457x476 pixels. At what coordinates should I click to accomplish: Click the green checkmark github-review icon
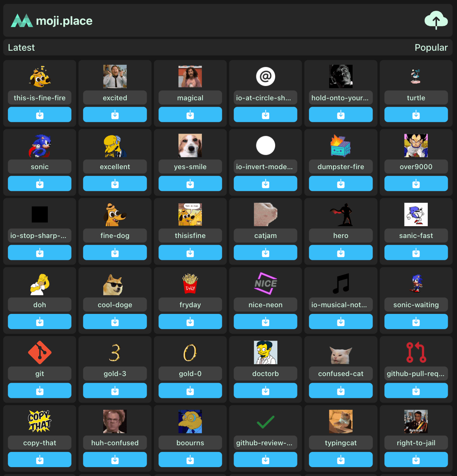(265, 422)
